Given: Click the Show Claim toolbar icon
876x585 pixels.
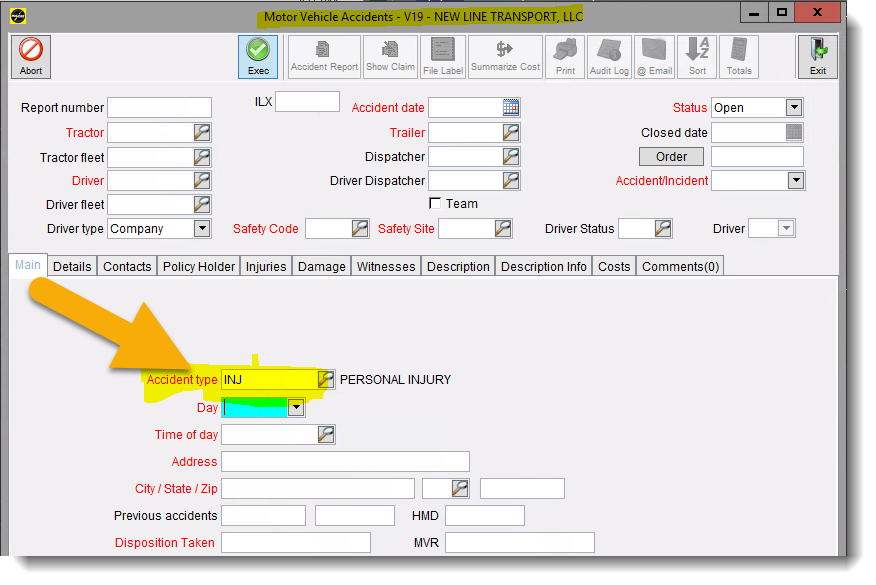Looking at the screenshot, I should (x=390, y=56).
